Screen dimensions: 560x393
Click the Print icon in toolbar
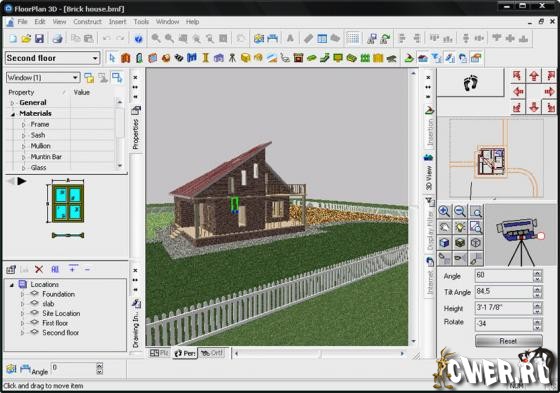click(x=58, y=38)
